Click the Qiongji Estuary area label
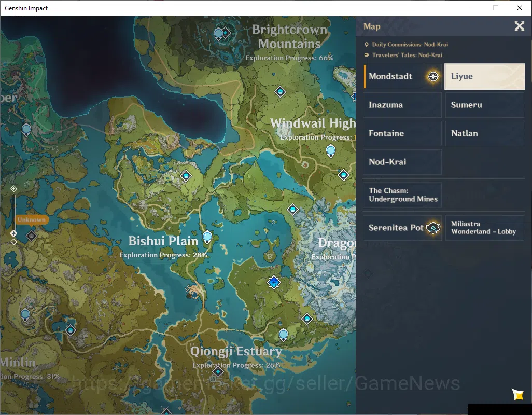532x415 pixels. (x=236, y=351)
